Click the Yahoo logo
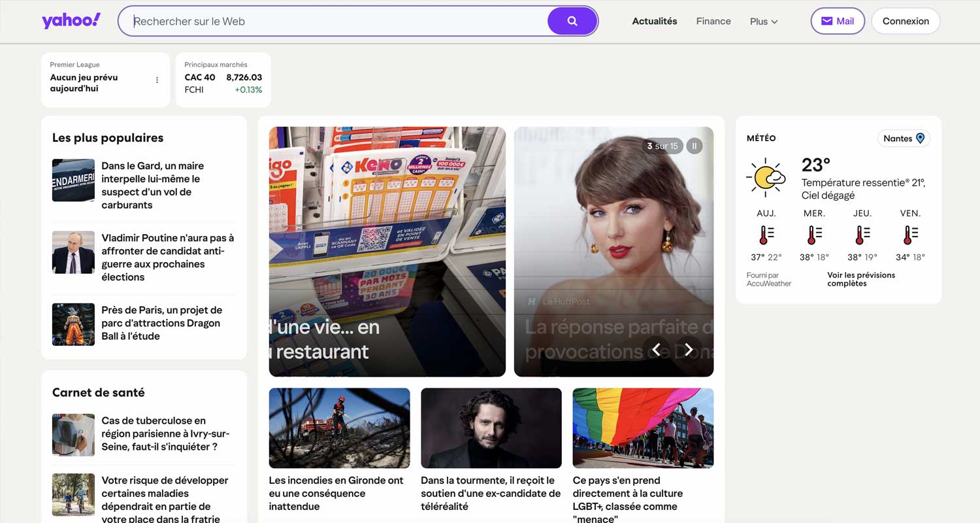The width and height of the screenshot is (980, 523). [71, 20]
